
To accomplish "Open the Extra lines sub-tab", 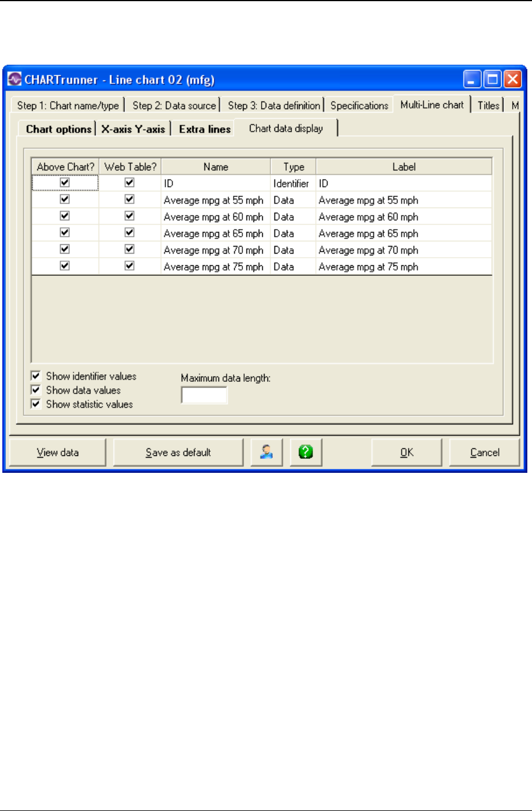I will click(205, 129).
